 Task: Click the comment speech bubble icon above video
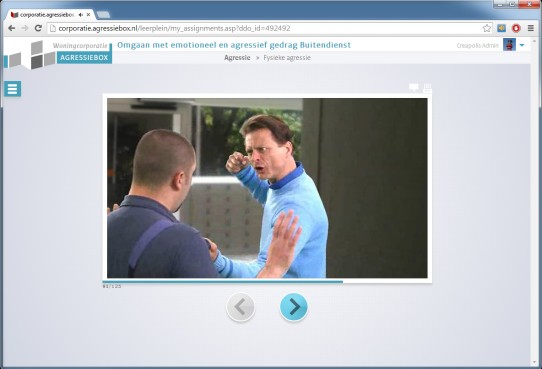tap(413, 87)
